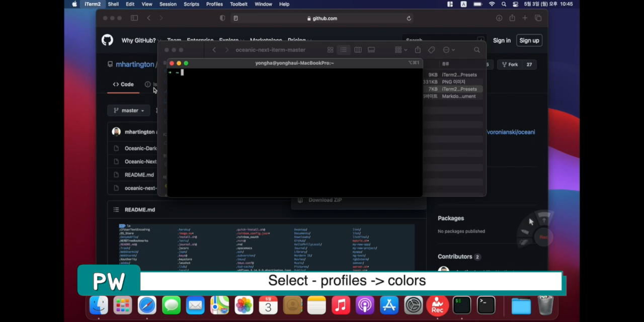644x322 pixels.
Task: Switch Finder to icon view
Action: coord(331,50)
